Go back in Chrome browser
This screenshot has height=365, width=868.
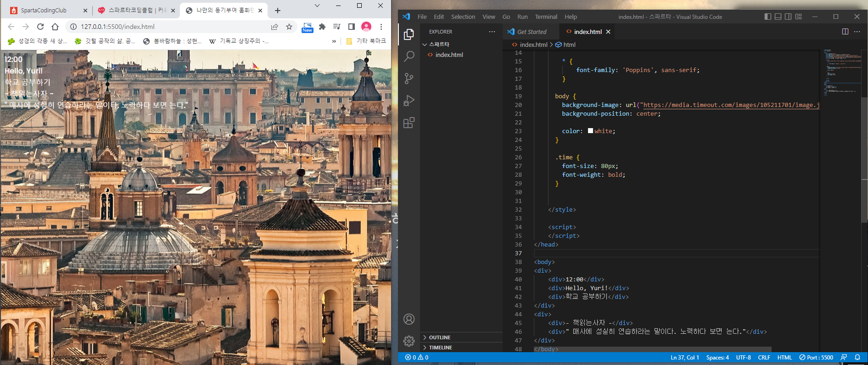pyautogui.click(x=11, y=27)
